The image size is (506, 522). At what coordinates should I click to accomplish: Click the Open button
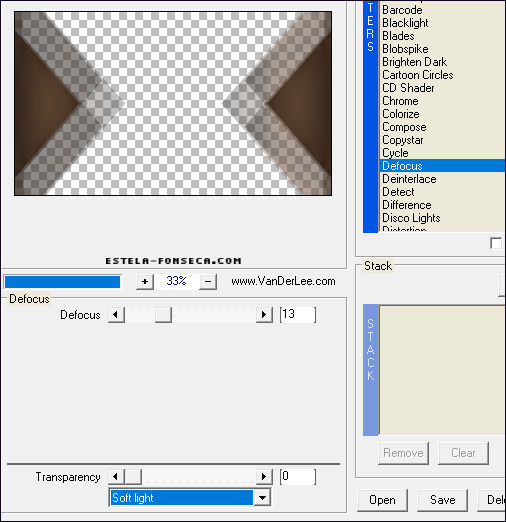click(382, 500)
